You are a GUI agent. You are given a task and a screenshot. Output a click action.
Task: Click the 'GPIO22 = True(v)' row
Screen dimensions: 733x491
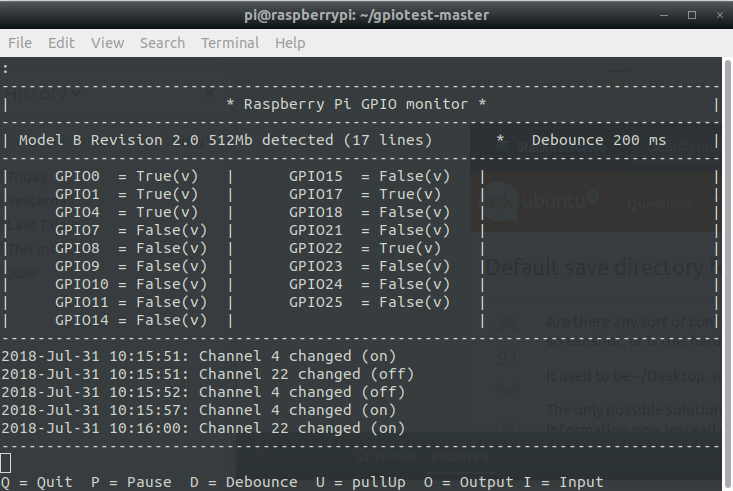(x=365, y=248)
